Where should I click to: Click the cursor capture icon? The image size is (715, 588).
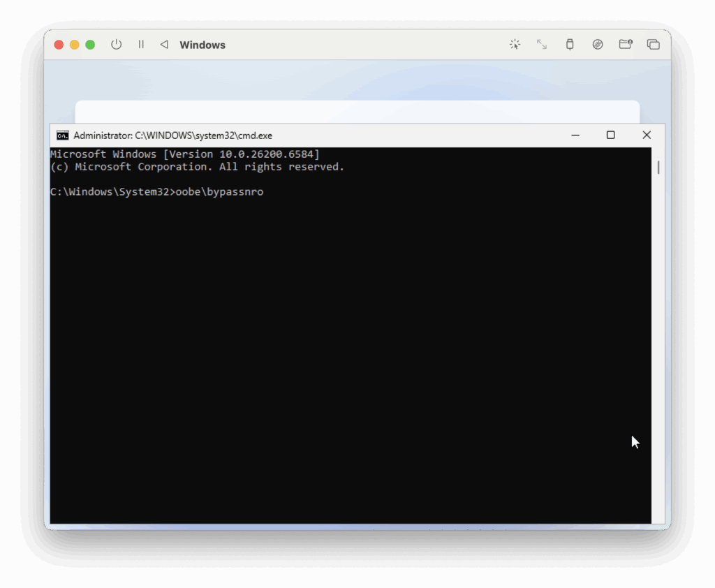(x=515, y=44)
